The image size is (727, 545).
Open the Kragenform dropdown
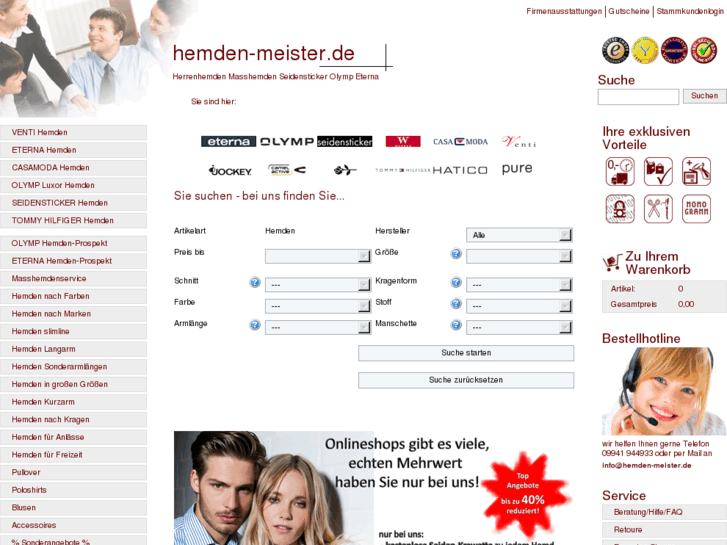(x=519, y=285)
